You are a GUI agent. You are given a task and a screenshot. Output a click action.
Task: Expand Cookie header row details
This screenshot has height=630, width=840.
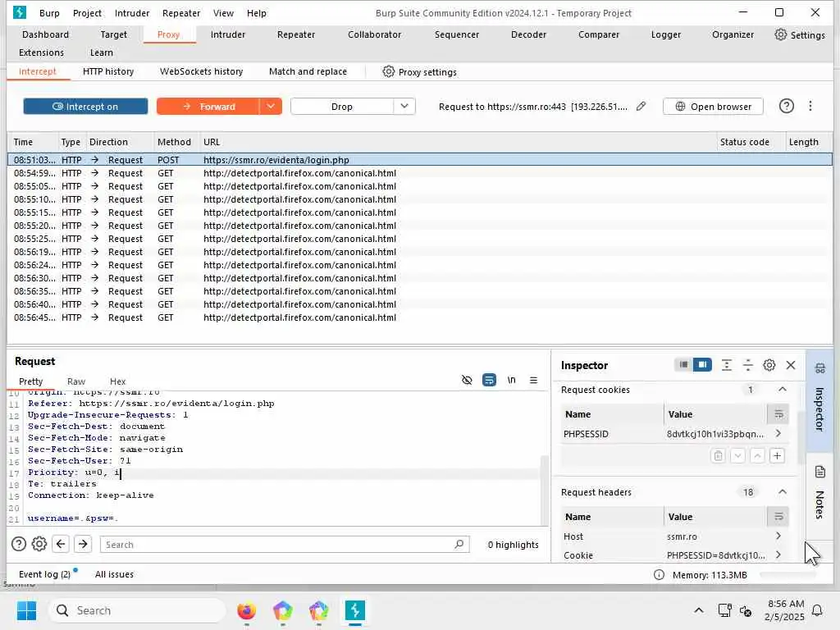point(778,555)
